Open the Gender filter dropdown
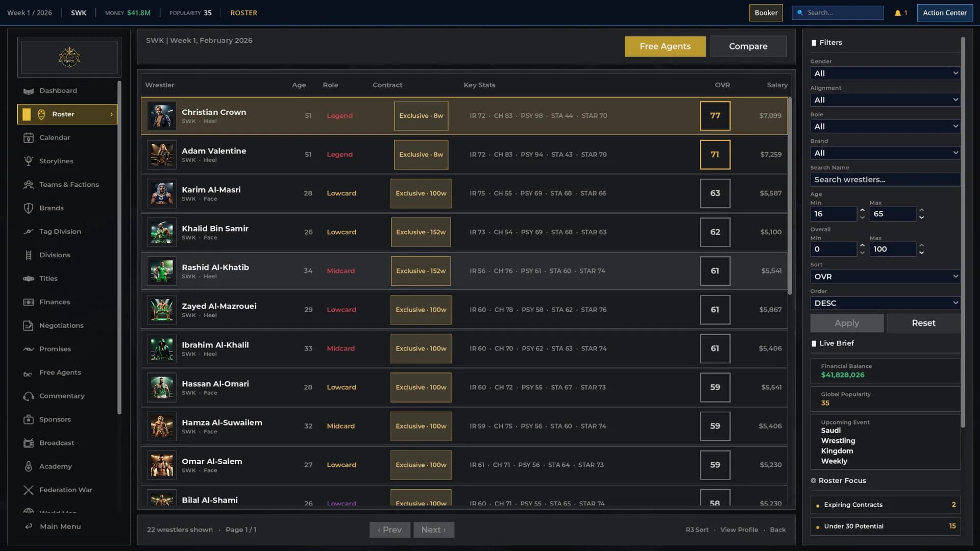The image size is (980, 551). (885, 73)
